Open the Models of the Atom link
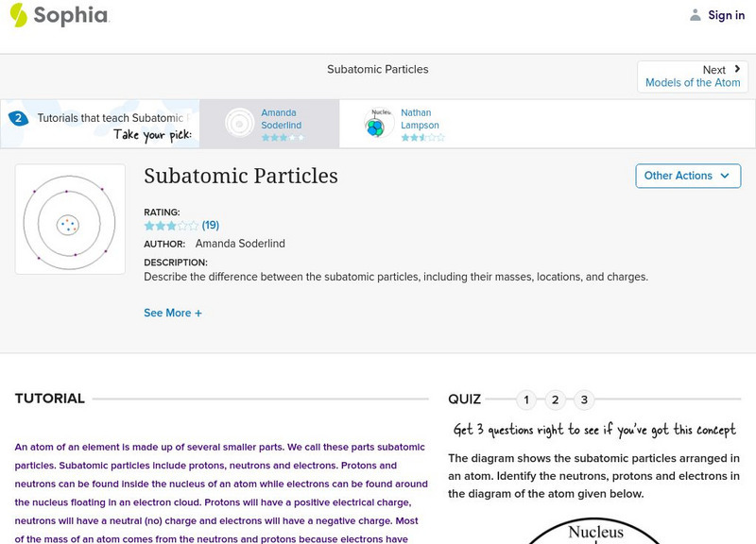This screenshot has height=544, width=756. tap(693, 83)
